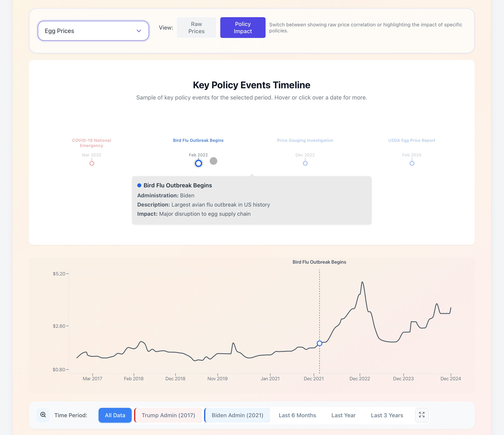Click the Feb 2022 timeline marker circle
This screenshot has width=504, height=435.
(199, 163)
